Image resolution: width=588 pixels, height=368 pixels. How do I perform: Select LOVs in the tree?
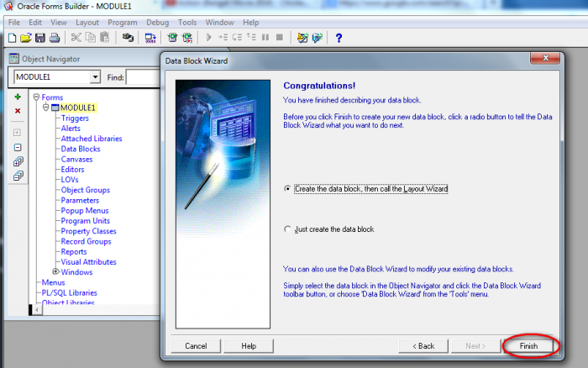70,180
